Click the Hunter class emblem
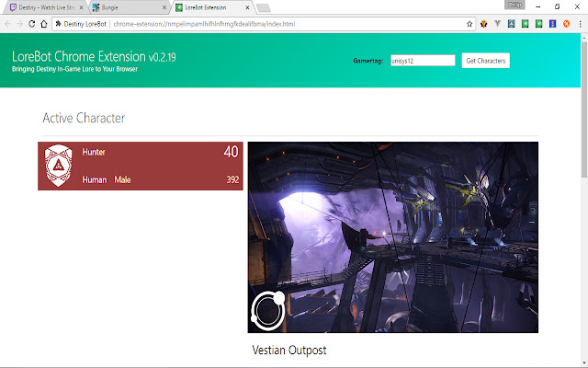 (x=59, y=166)
